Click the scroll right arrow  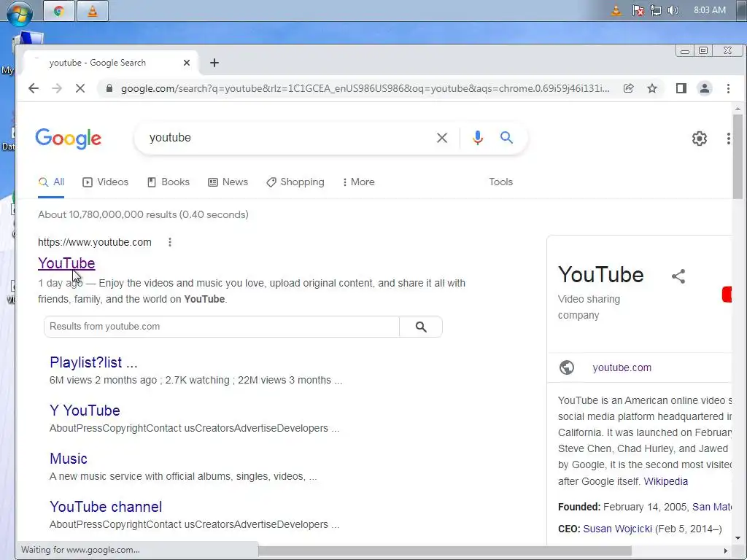click(726, 551)
